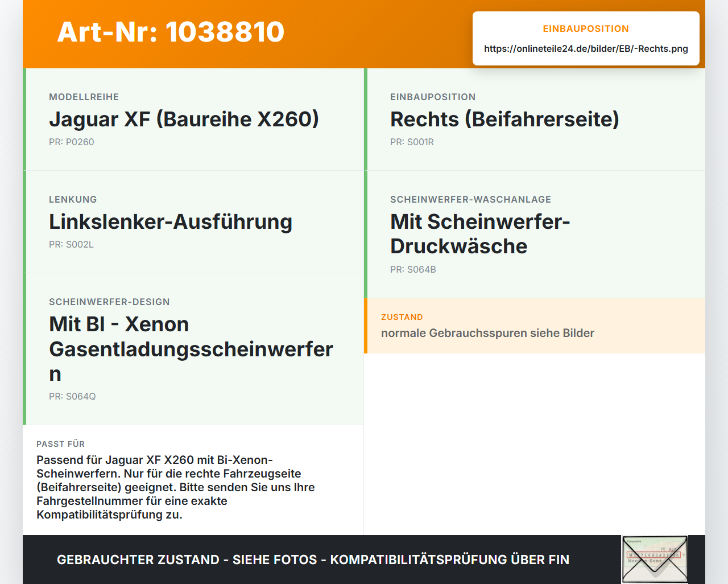Viewport: 728px width, 584px height.
Task: Click the VIN envelope thumbnail in footer
Action: tap(655, 560)
